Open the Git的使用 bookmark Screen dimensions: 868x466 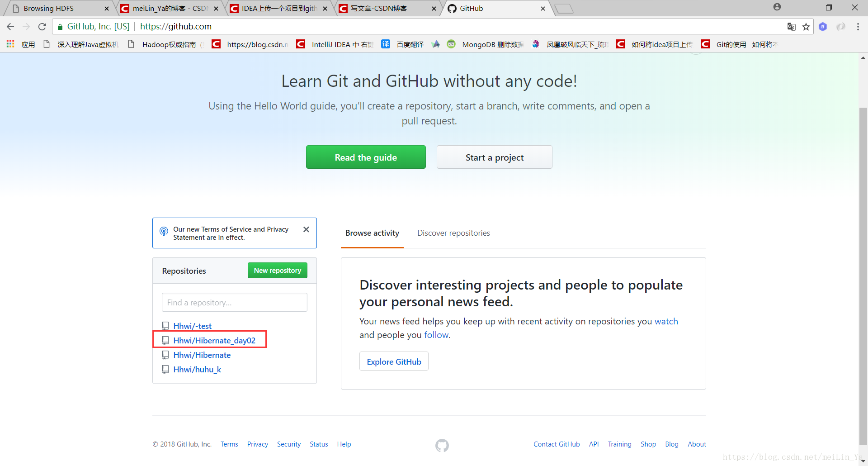[x=739, y=44]
